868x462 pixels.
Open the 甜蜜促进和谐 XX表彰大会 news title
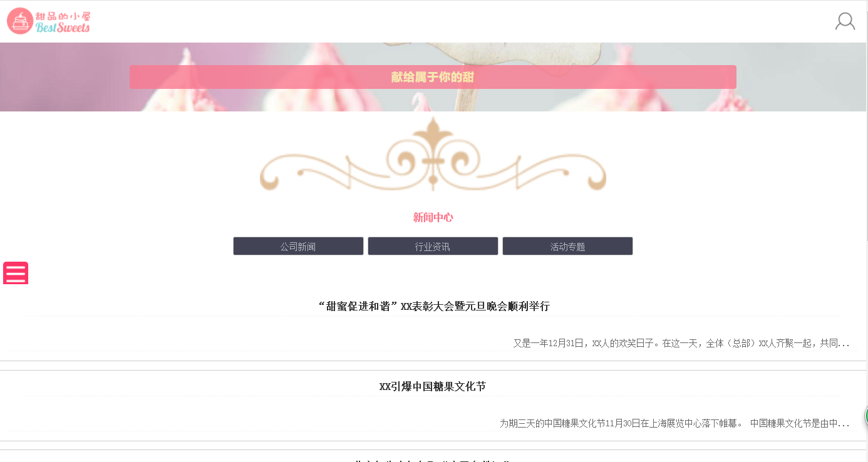(x=433, y=306)
